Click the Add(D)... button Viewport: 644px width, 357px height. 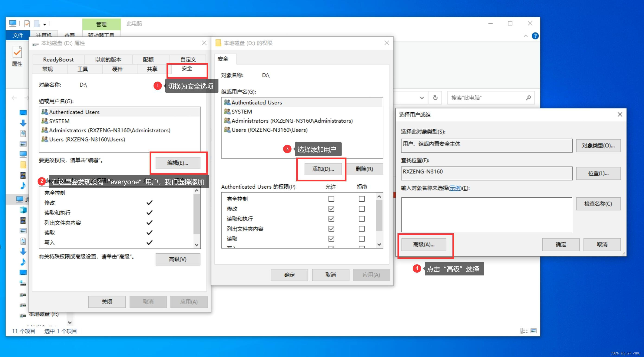click(x=323, y=169)
